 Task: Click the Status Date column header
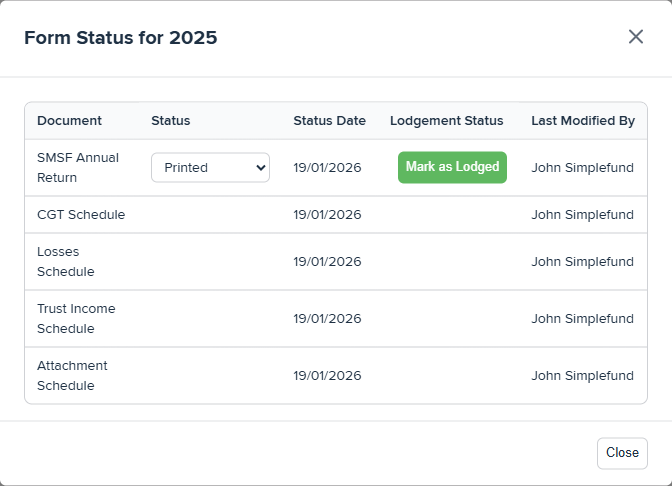point(330,121)
